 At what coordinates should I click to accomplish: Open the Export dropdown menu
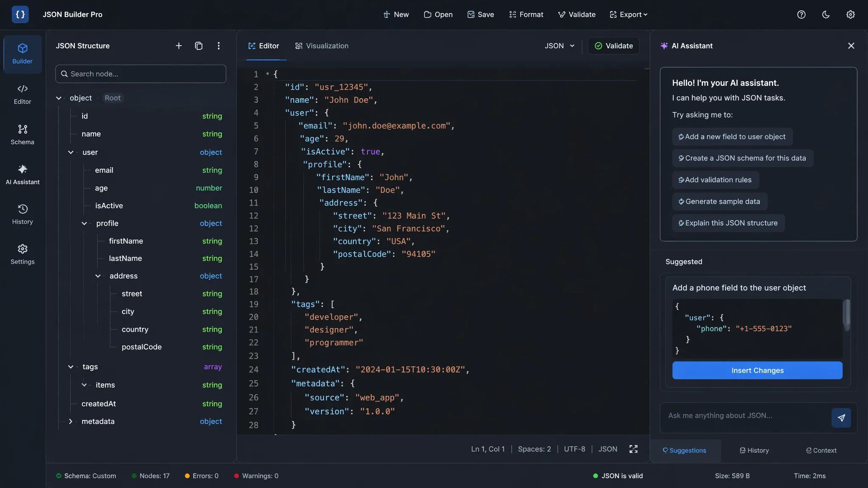629,14
